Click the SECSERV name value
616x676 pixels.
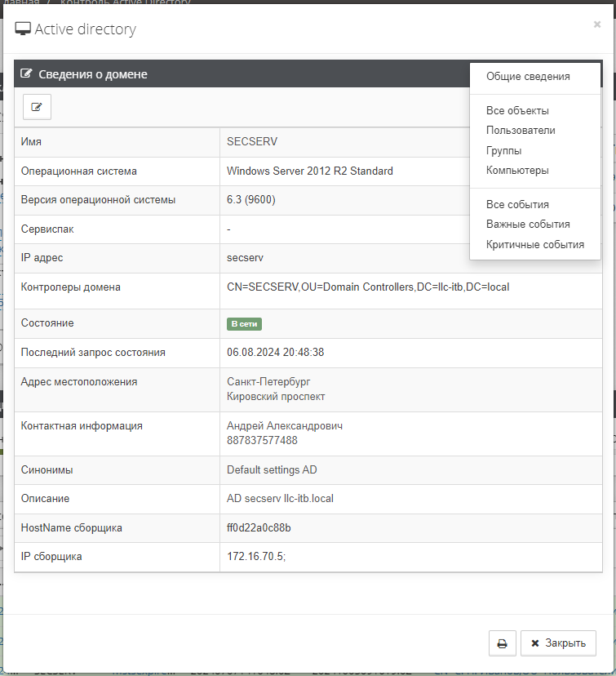click(252, 142)
